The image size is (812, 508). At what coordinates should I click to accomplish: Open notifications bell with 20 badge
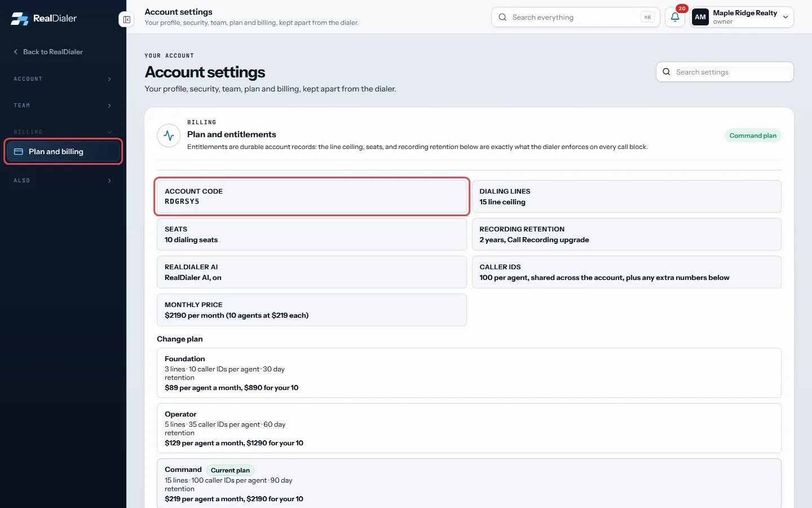click(x=675, y=17)
